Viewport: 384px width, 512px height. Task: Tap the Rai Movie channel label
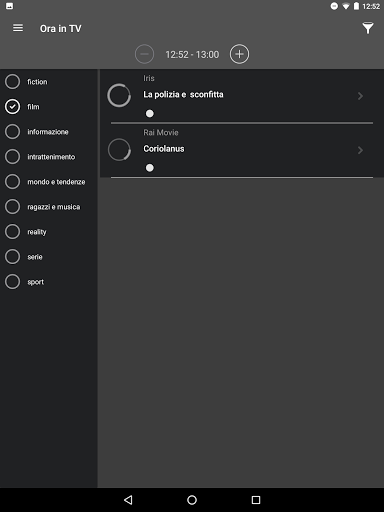[x=161, y=133]
